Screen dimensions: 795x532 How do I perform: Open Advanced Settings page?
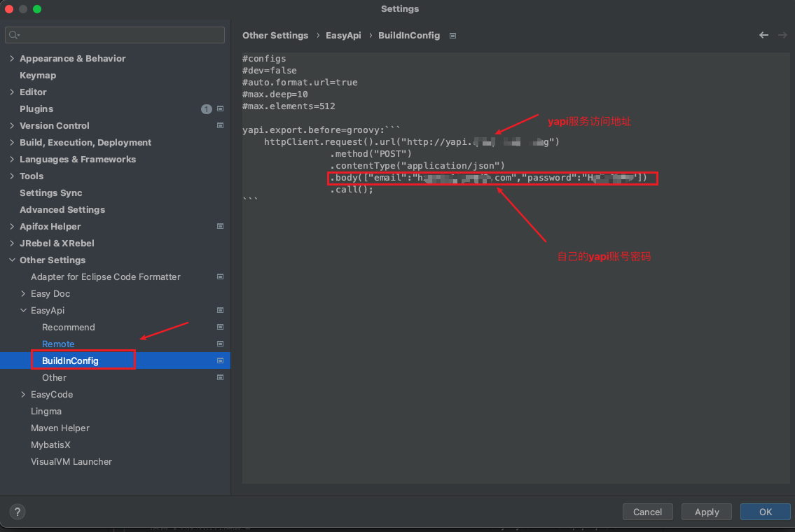[62, 210]
